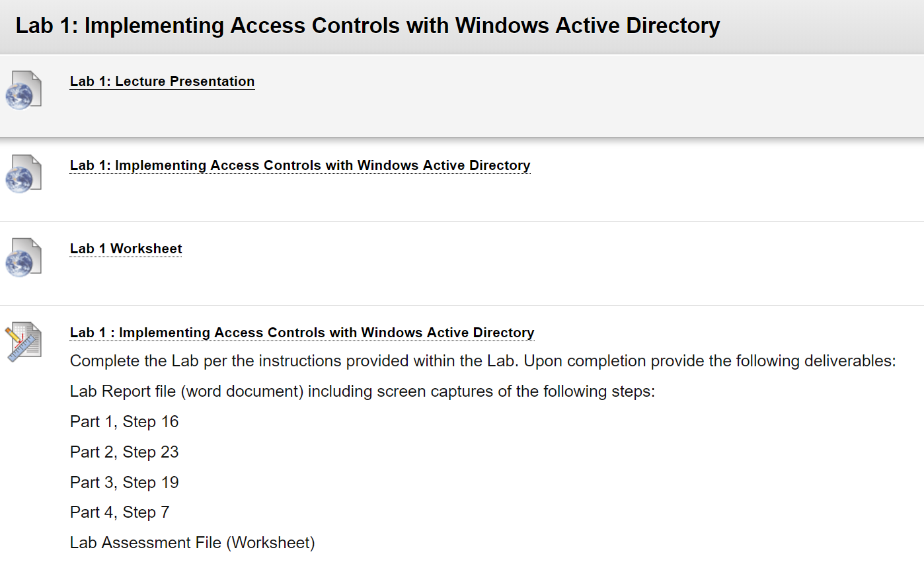Click the Lab Report file (word document) line

pyautogui.click(x=362, y=391)
